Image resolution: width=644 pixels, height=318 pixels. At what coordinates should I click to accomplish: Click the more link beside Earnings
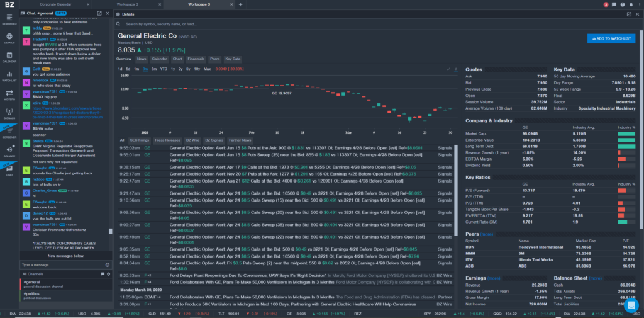coord(494,278)
